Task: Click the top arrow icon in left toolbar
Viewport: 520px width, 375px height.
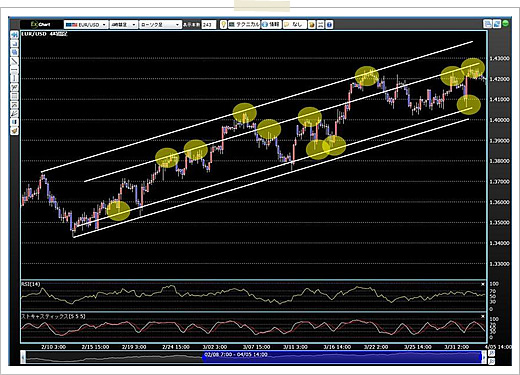Action: (x=14, y=35)
